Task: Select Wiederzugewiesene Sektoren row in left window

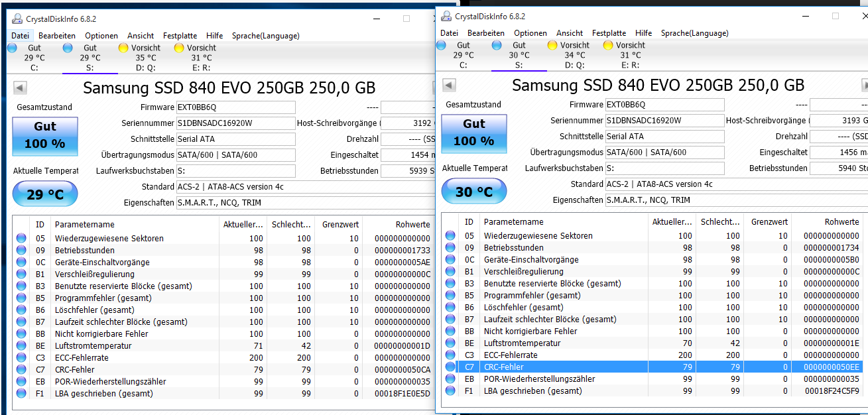Action: point(223,239)
